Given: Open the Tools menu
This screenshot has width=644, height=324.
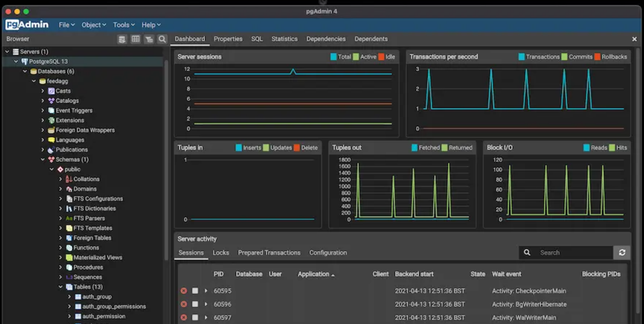Looking at the screenshot, I should point(122,25).
